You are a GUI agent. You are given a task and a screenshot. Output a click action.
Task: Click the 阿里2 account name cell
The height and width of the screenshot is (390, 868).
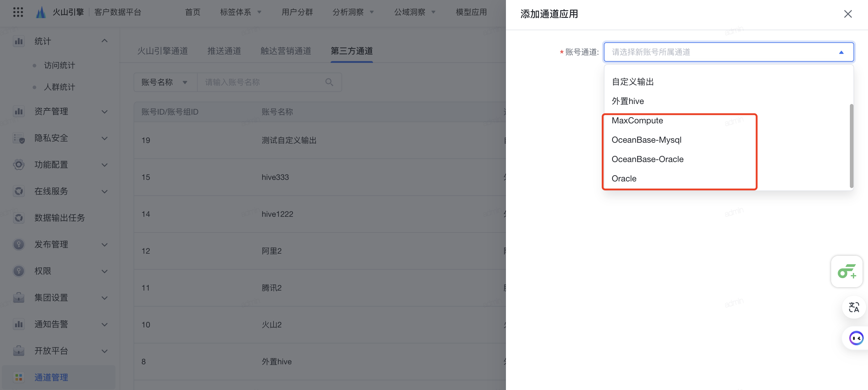[271, 251]
